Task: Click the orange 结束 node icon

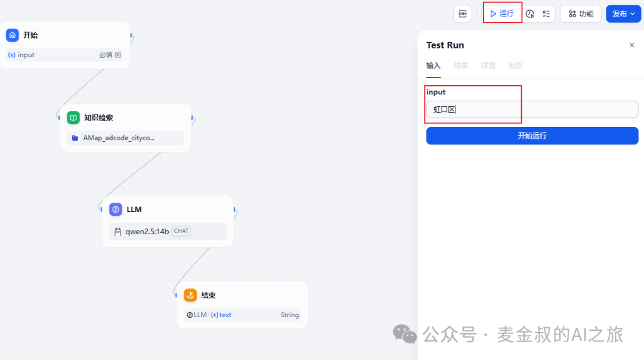Action: tap(190, 295)
